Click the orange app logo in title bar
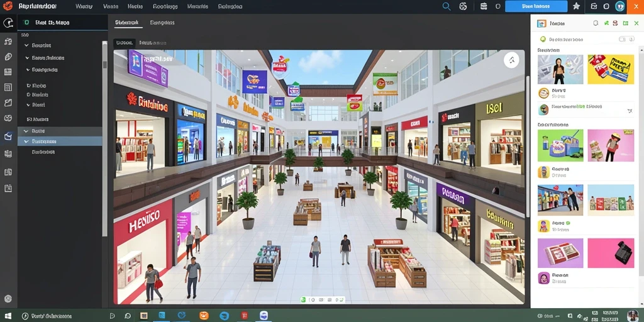Viewport: 644px width, 322px height. coord(8,6)
